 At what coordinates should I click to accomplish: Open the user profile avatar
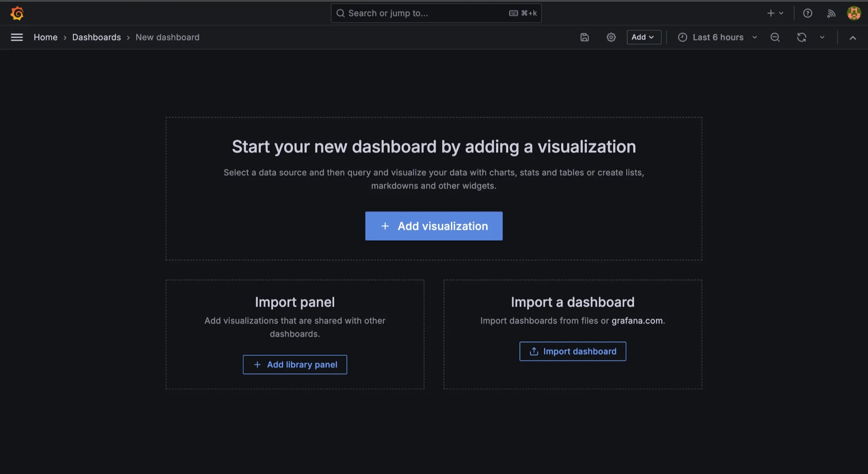tap(854, 13)
